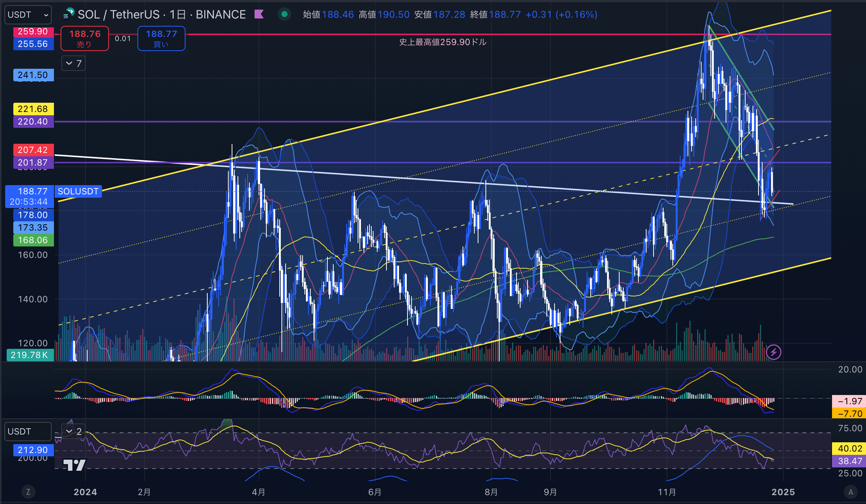Open the USDT currency dropdown at top

[x=28, y=15]
